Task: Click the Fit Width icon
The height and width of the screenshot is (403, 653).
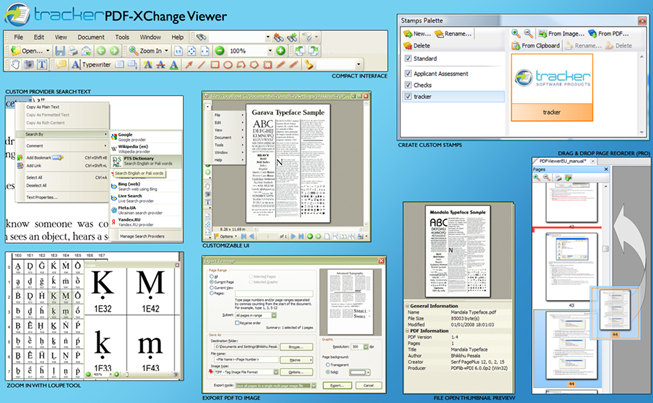Action: (204, 51)
